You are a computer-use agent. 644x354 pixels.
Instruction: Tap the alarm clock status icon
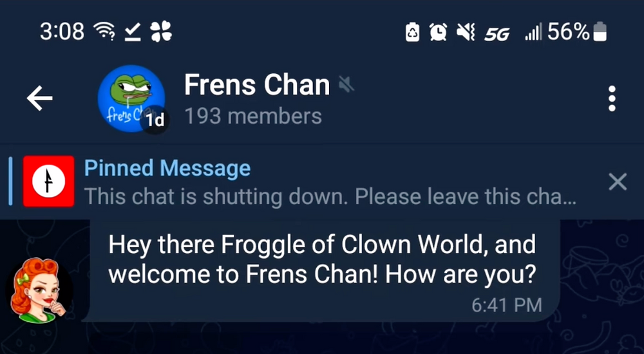(x=438, y=32)
